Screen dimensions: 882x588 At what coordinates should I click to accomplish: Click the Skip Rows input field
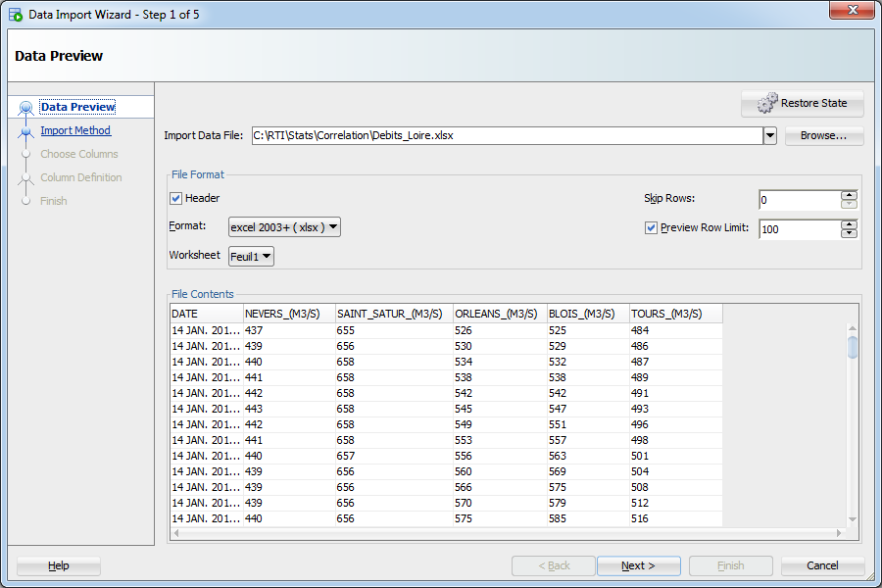(x=799, y=200)
